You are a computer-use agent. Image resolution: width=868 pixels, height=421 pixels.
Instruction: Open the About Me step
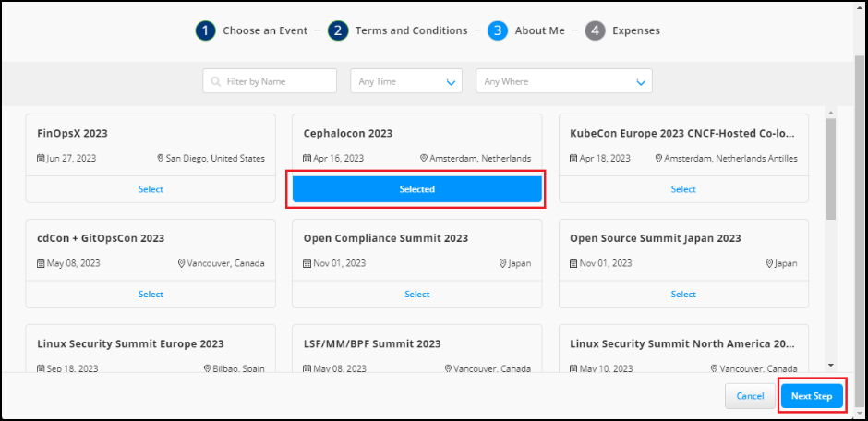tap(498, 30)
